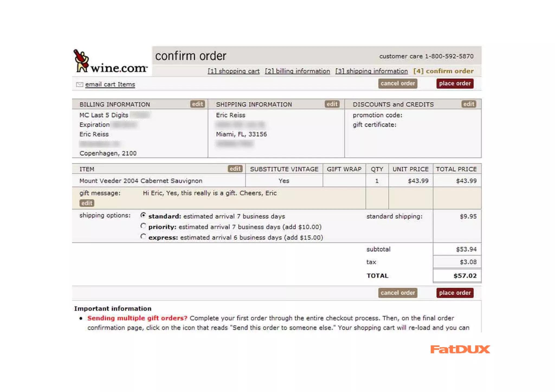Edit the gift message

click(87, 203)
